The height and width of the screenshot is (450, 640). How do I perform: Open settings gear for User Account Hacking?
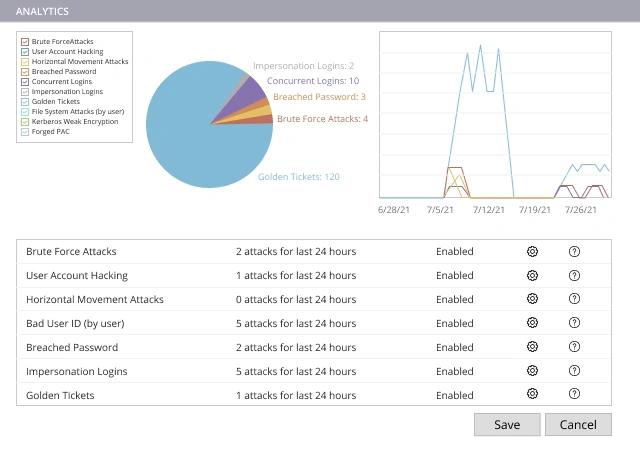[x=532, y=276]
